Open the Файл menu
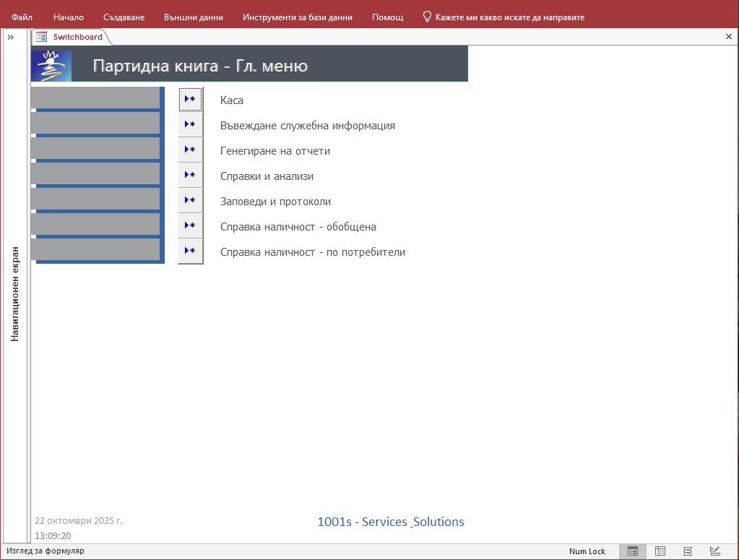Screen dimensions: 739x560 tap(22, 17)
